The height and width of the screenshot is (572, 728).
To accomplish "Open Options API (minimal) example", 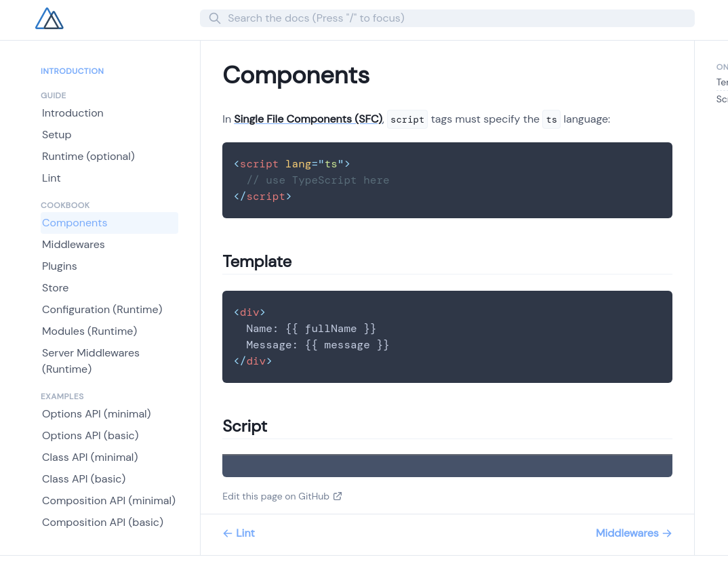I will pyautogui.click(x=96, y=414).
